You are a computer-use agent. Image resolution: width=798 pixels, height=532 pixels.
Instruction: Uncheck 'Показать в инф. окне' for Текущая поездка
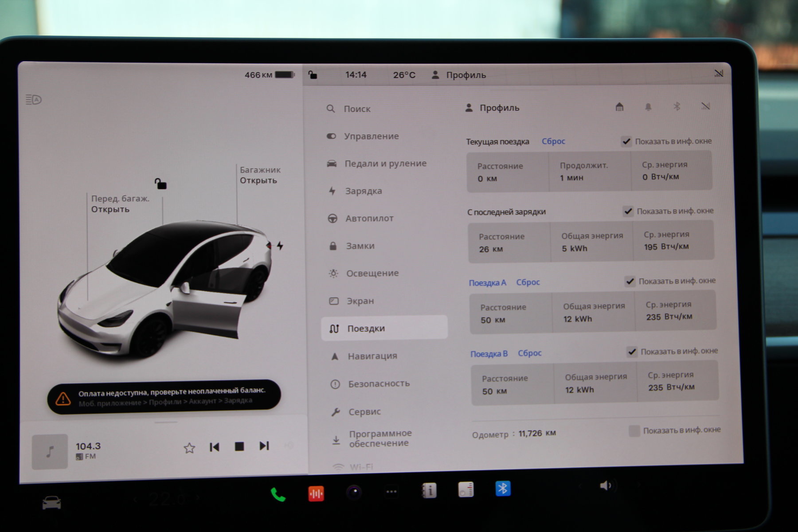626,141
